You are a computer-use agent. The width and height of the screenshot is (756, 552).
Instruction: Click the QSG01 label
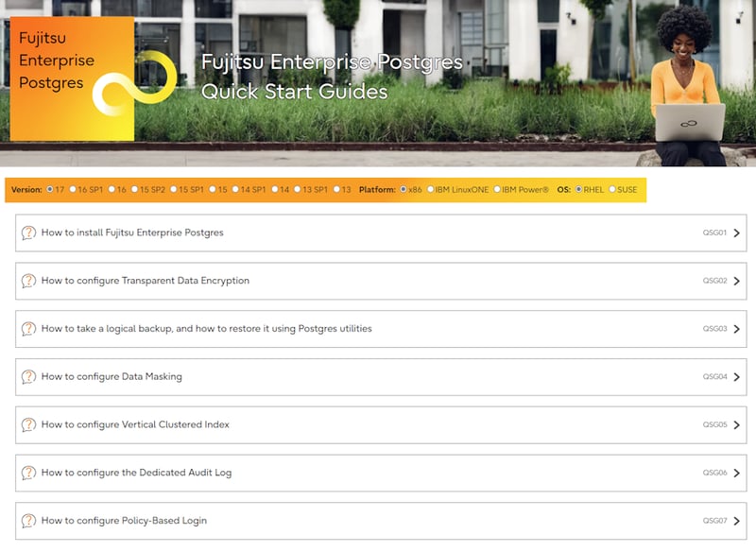click(714, 233)
